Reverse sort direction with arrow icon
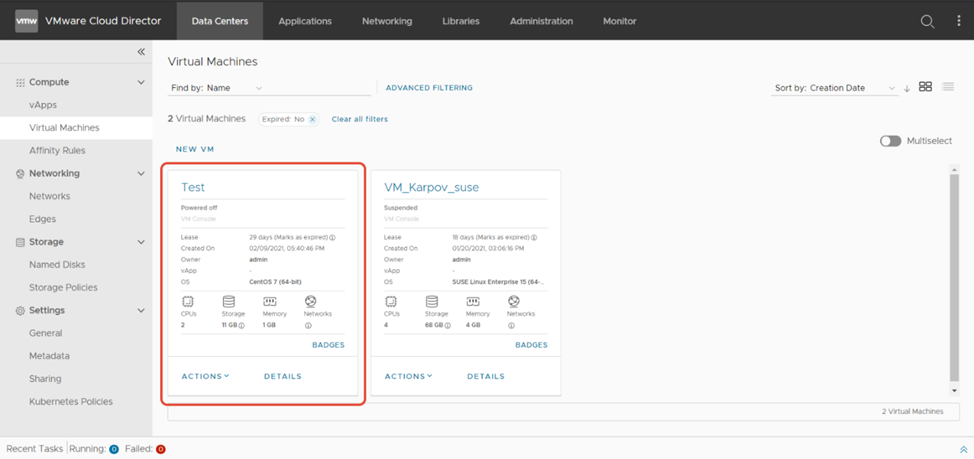Screen dimensions: 974x459 coord(907,88)
